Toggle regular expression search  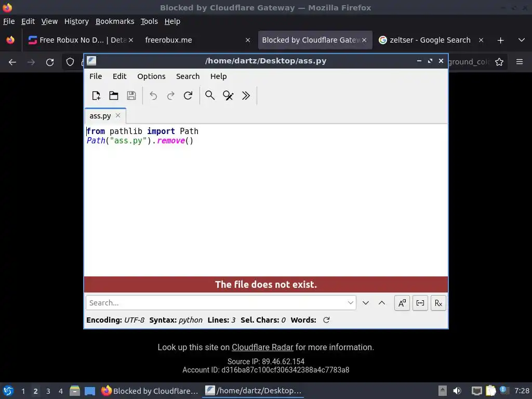[438, 303]
